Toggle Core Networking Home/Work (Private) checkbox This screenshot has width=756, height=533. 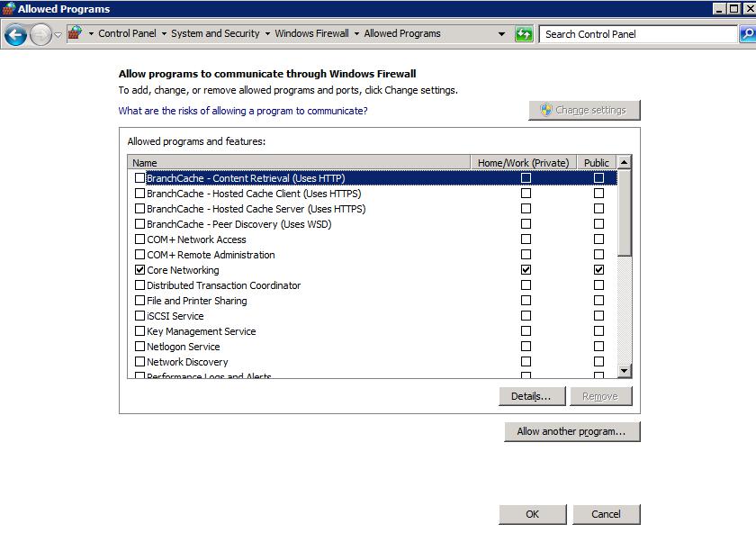click(526, 269)
